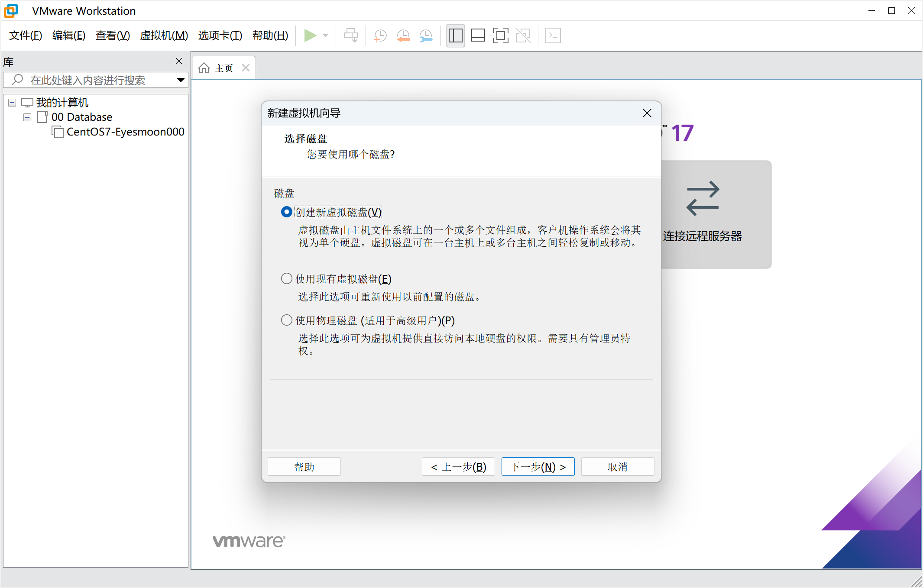Close the 库 library panel
Screen dimensions: 923x588
pyautogui.click(x=179, y=61)
